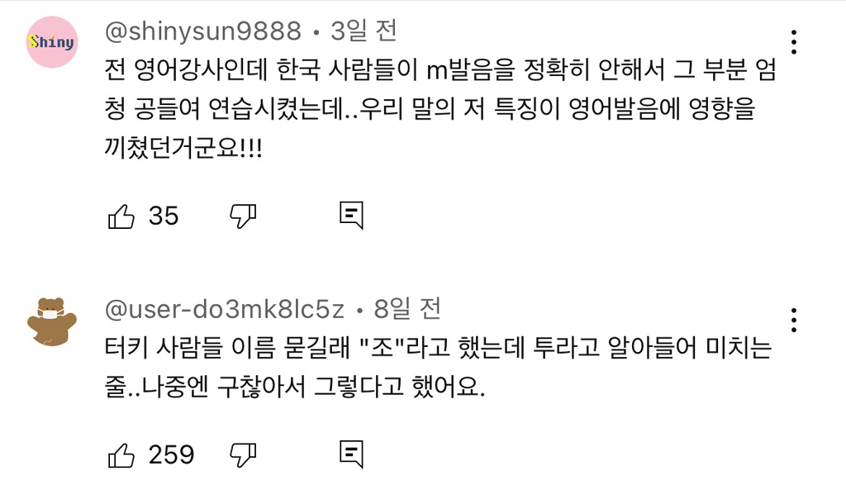
Task: Dislike the @user-do3mk8lc5z comment
Action: coord(243,454)
